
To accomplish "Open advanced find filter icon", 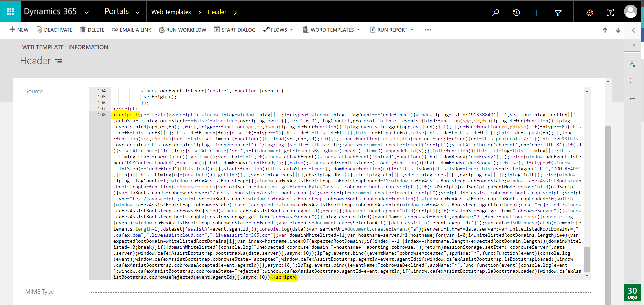I will click(x=558, y=13).
